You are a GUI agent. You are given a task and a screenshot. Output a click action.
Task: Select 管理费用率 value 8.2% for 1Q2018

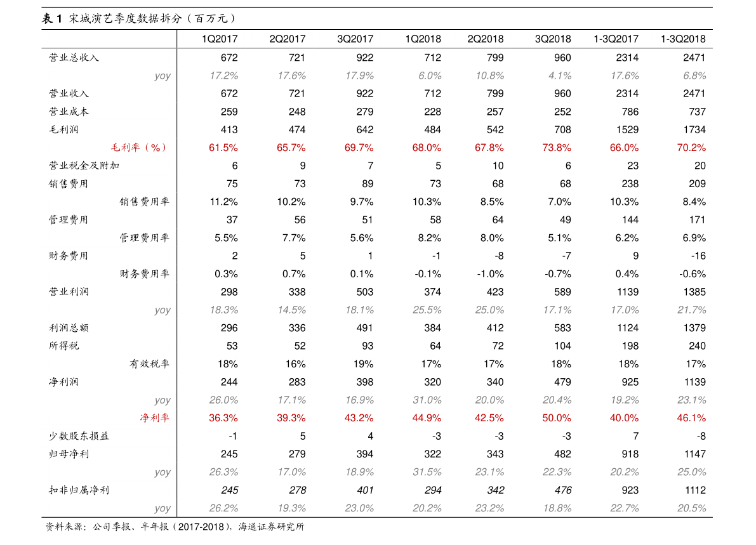tap(429, 238)
